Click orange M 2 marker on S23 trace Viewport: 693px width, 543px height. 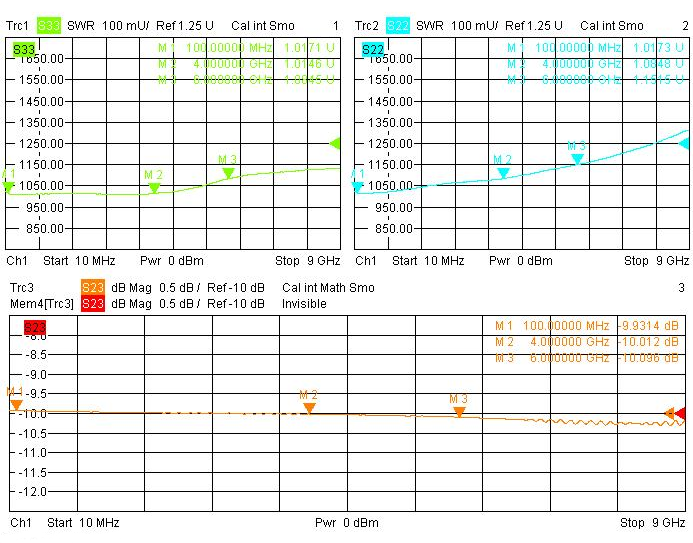309,406
